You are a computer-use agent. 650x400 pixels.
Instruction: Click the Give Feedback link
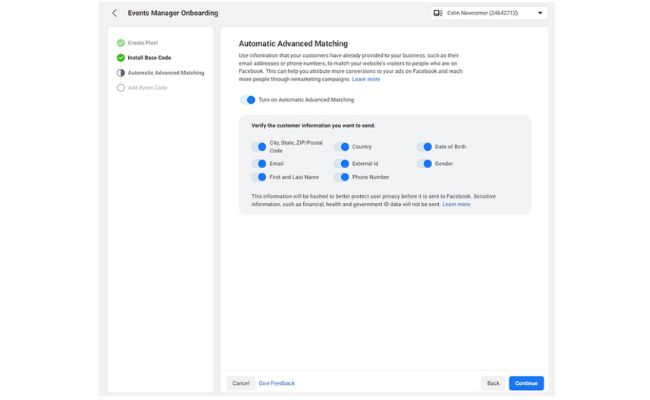pyautogui.click(x=277, y=383)
